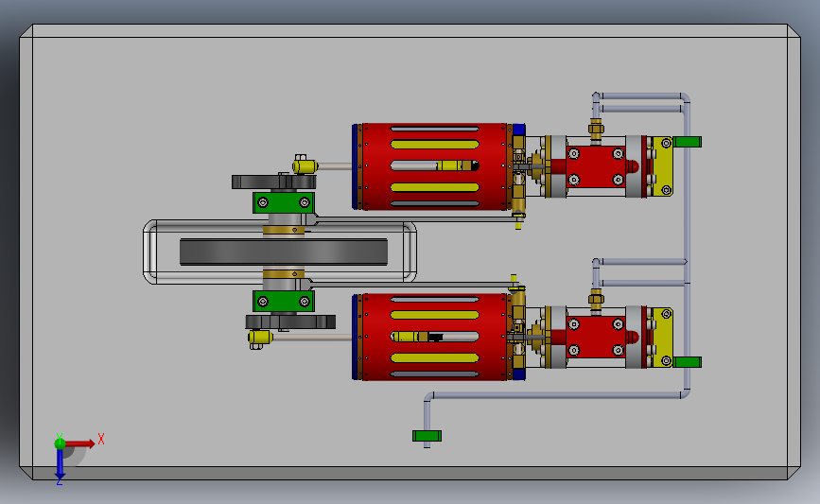
Task: Select the transparent flywheel guard frame
Action: pyautogui.click(x=280, y=252)
